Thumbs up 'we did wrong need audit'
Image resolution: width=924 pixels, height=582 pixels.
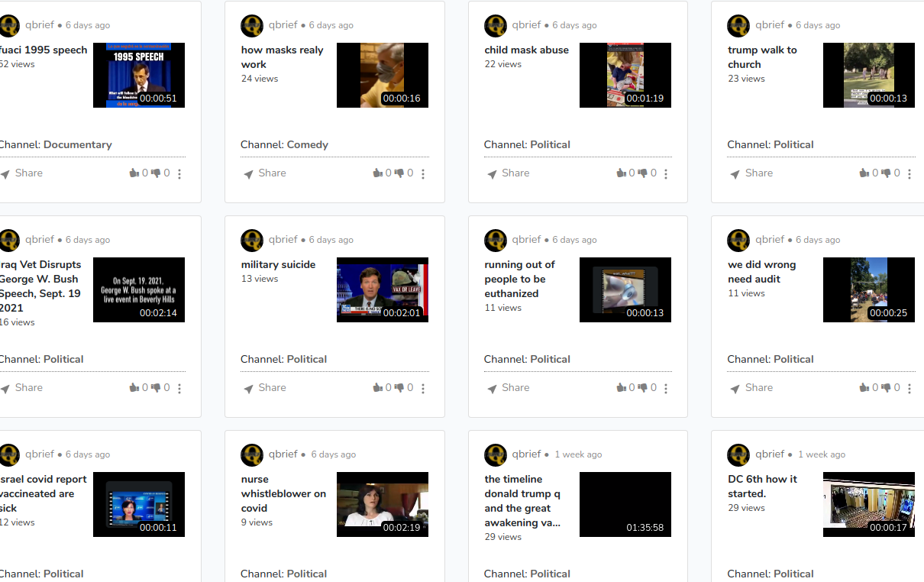pos(864,388)
